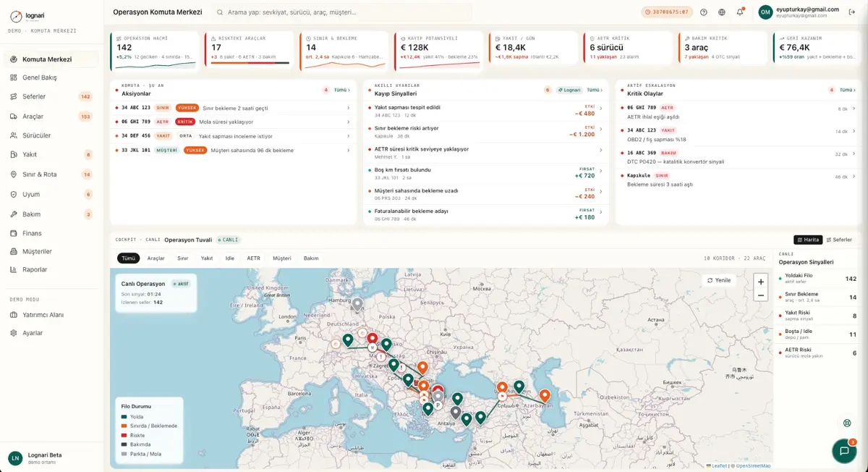Click 'Faturalanabilir bekleme adayı' signal
Viewport: 868px width, 472px height.
[485, 214]
